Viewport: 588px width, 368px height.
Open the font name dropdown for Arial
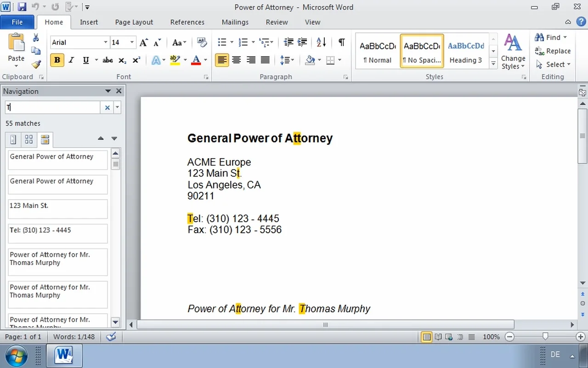(x=105, y=42)
